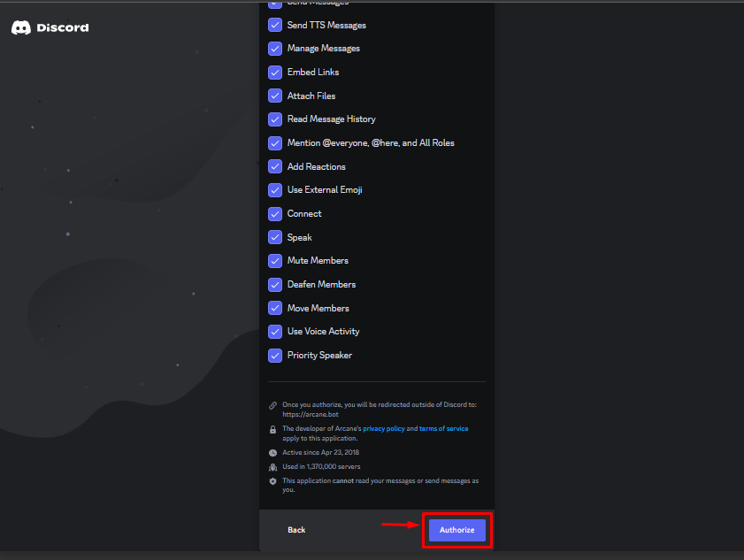Disable Read Message History permission
The width and height of the screenshot is (744, 560).
275,119
